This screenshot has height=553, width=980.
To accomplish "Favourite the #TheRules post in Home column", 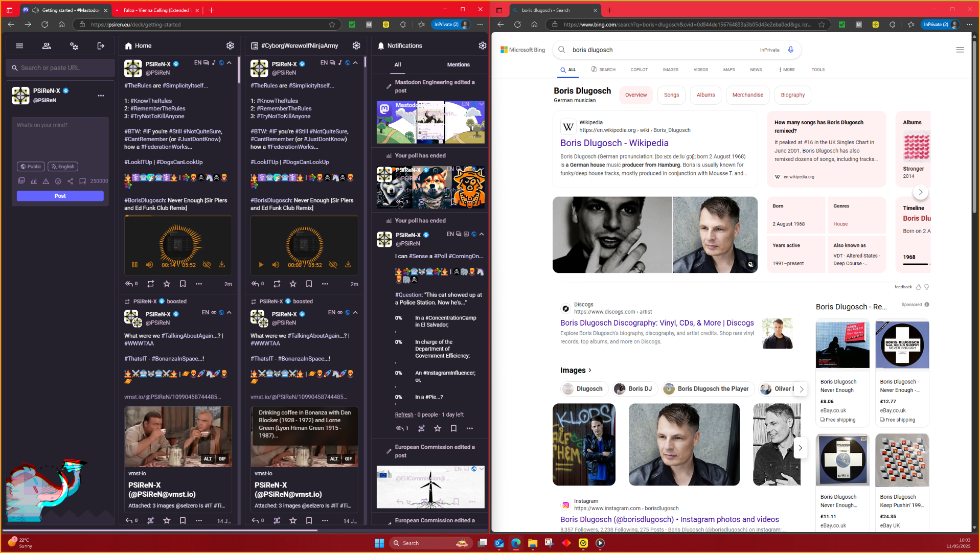I will (167, 284).
